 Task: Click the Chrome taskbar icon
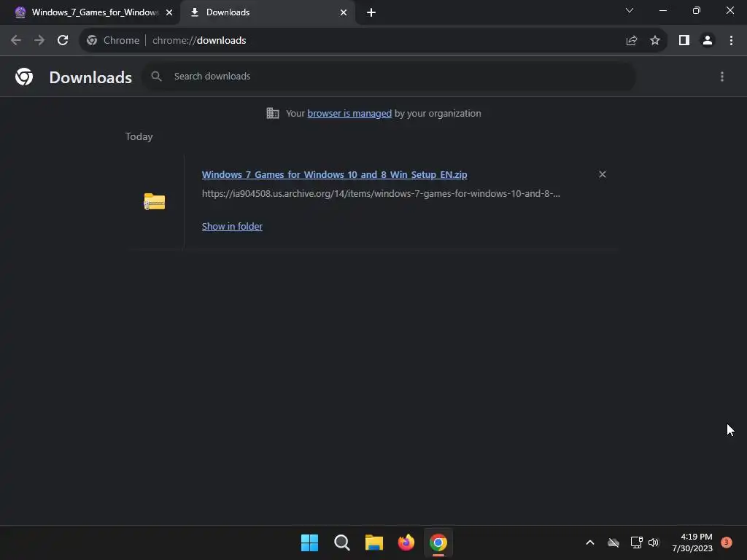(x=438, y=542)
